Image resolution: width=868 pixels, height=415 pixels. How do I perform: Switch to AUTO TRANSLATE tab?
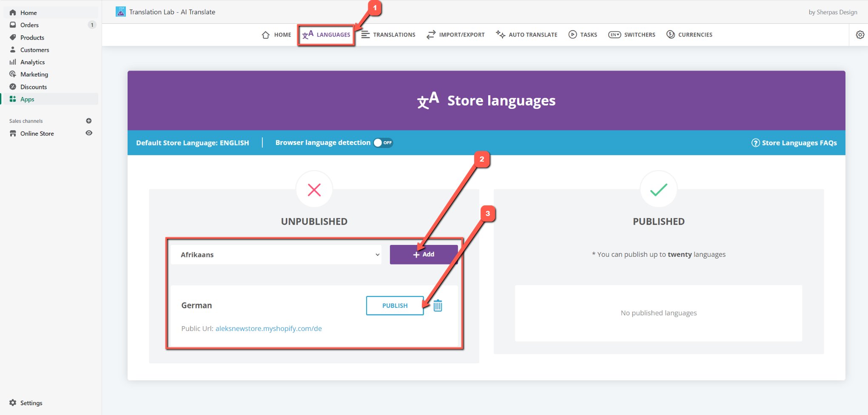click(526, 35)
